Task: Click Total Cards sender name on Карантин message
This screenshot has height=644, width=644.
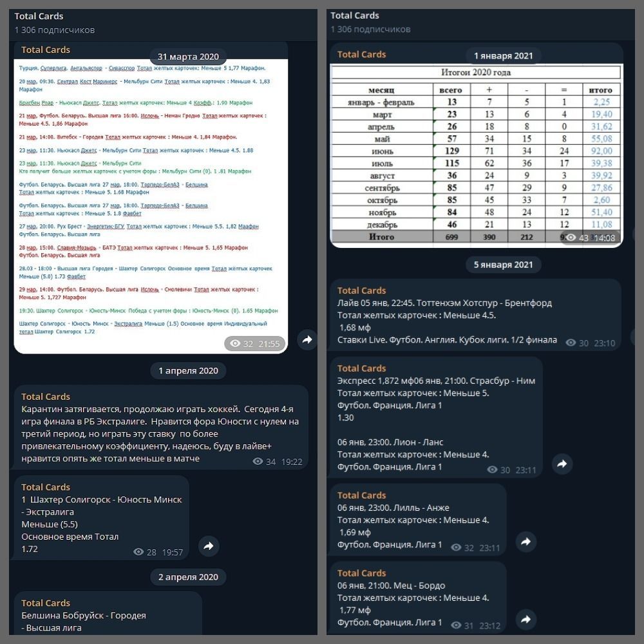Action: pyautogui.click(x=46, y=397)
